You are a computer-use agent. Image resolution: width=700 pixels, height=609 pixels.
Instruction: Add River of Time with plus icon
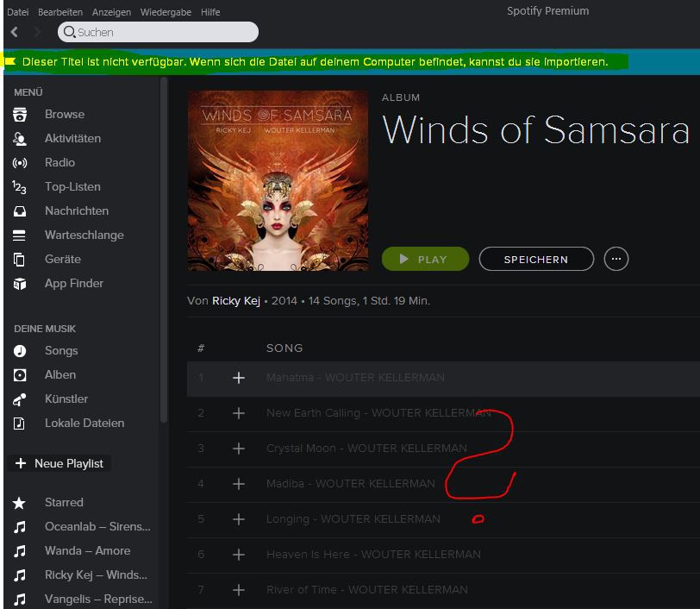[239, 590]
